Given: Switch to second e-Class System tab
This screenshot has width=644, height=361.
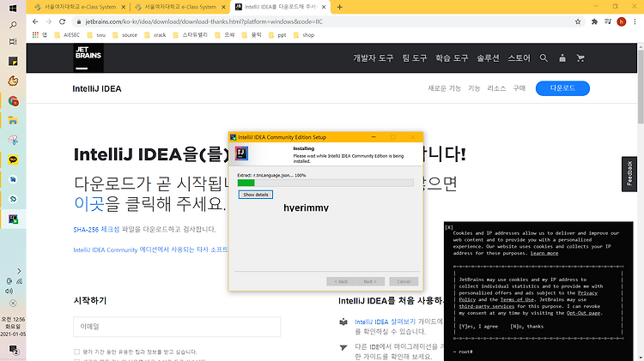Looking at the screenshot, I should pyautogui.click(x=180, y=7).
